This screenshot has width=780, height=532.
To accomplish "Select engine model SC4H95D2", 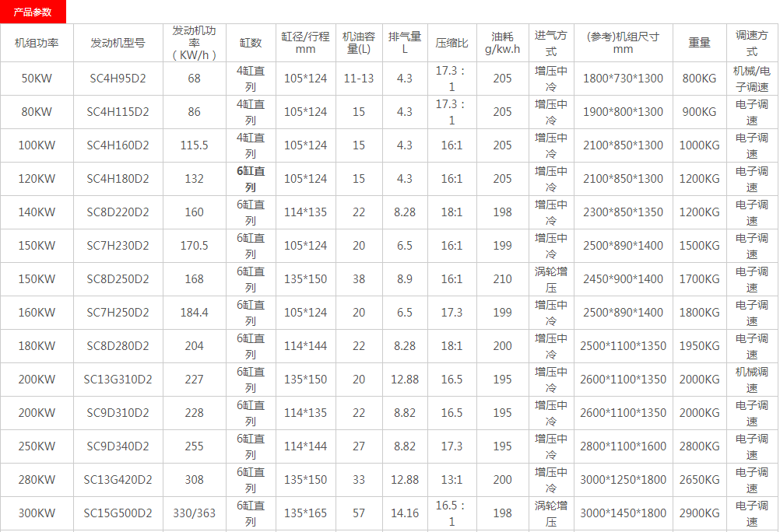I will pos(118,79).
